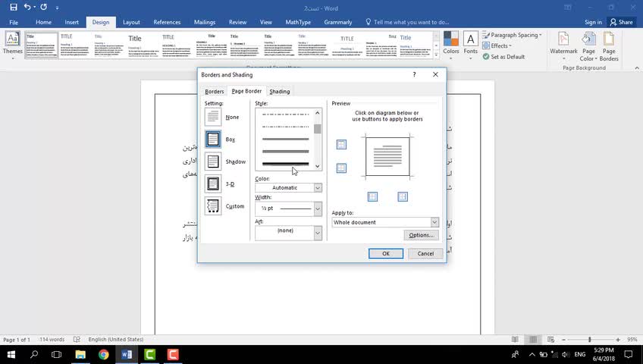Toggle the right border button in Preview
The width and height of the screenshot is (643, 364).
(403, 196)
